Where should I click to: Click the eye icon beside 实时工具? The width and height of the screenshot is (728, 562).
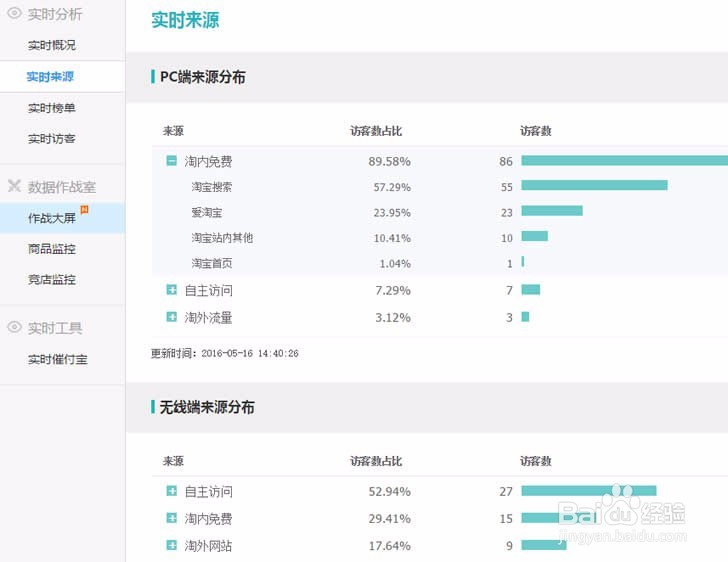tap(14, 327)
